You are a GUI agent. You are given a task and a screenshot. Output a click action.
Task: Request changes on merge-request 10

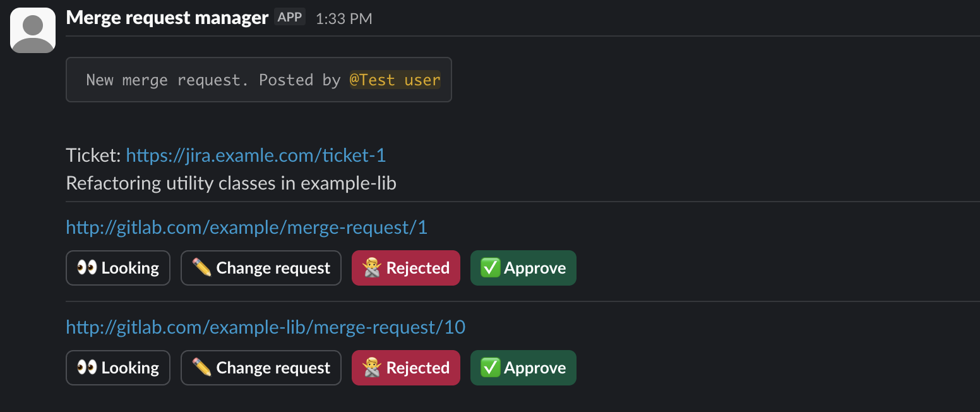pos(261,368)
